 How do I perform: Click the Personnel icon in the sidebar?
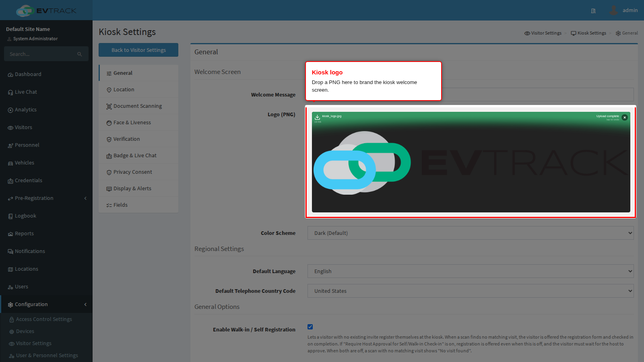coord(10,146)
